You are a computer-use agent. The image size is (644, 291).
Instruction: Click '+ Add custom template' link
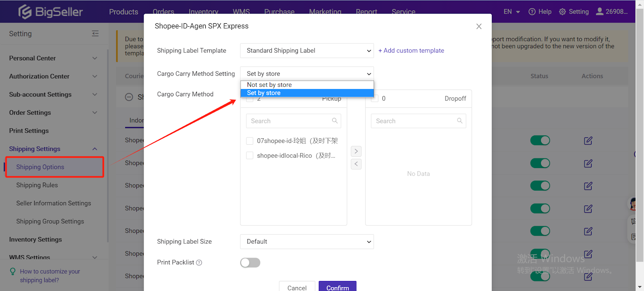tap(411, 50)
